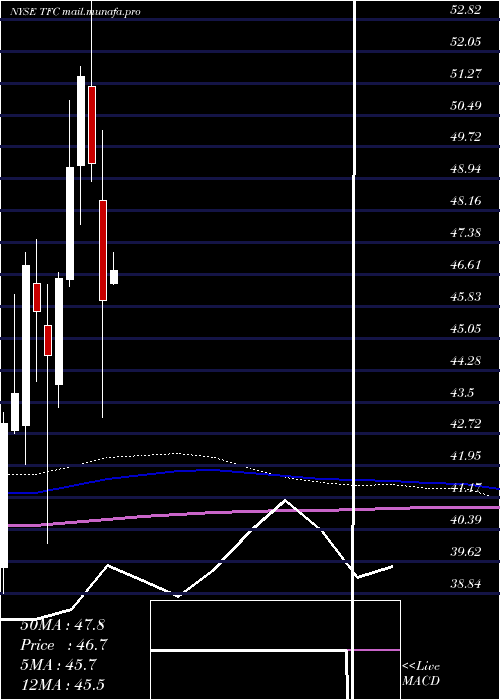The height and width of the screenshot is (700, 500).
Task: Click the 42.72 price axis label
Action: coord(466,423)
